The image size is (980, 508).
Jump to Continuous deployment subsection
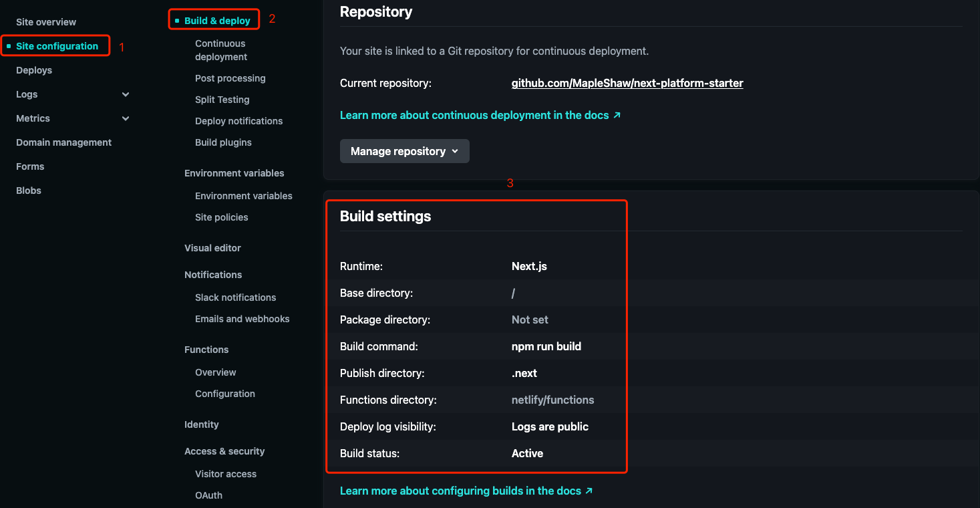click(x=221, y=50)
